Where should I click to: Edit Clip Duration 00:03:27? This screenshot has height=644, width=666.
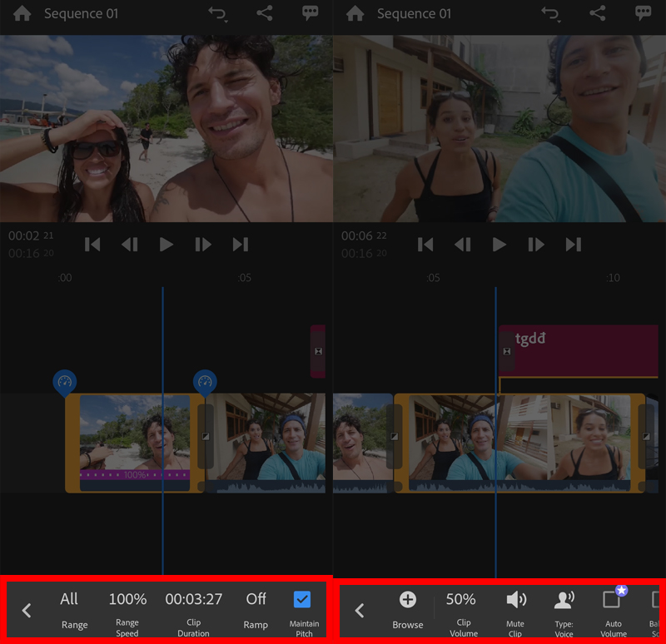coord(193,599)
